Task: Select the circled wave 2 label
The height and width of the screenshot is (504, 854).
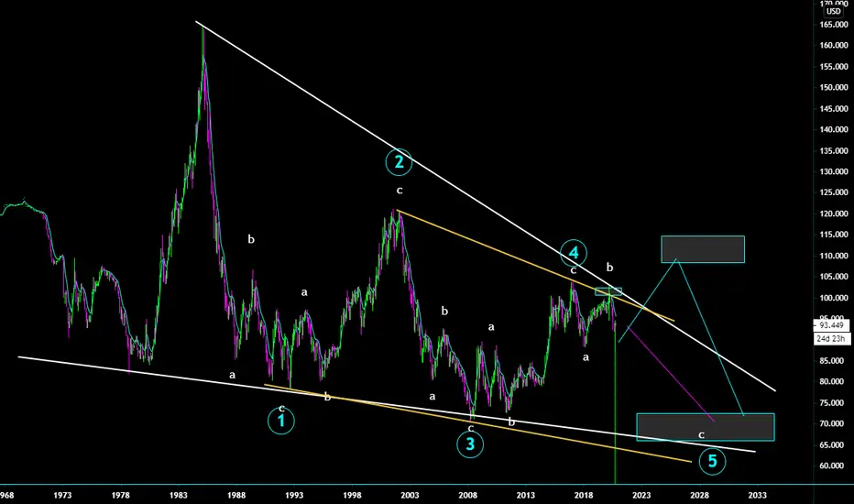Action: (x=399, y=162)
